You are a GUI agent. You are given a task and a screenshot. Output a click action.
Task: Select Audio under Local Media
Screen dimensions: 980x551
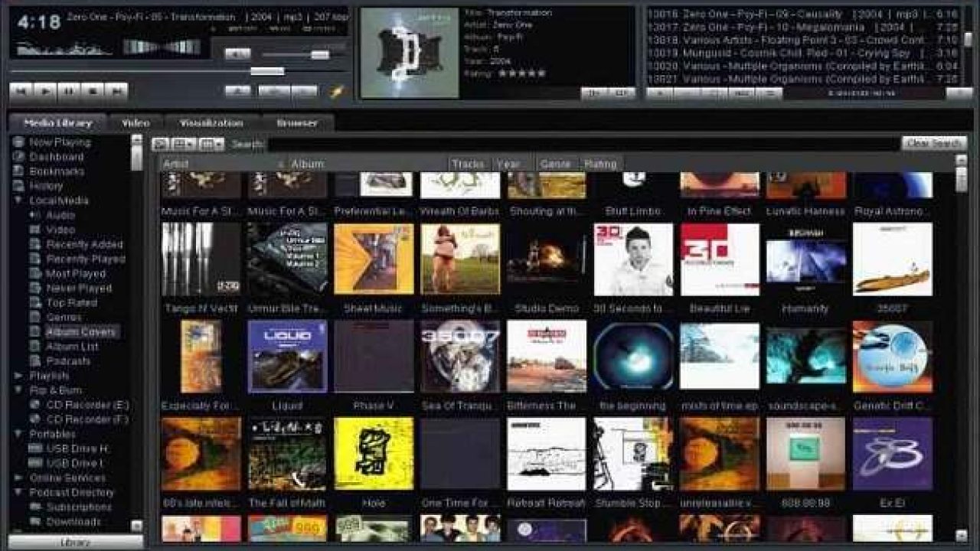tap(60, 215)
